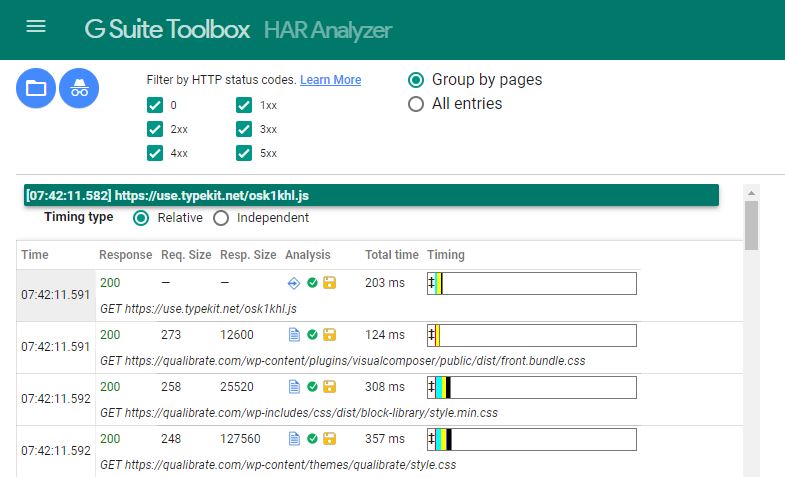
Task: Click the Resp. Size column header
Action: tap(248, 255)
